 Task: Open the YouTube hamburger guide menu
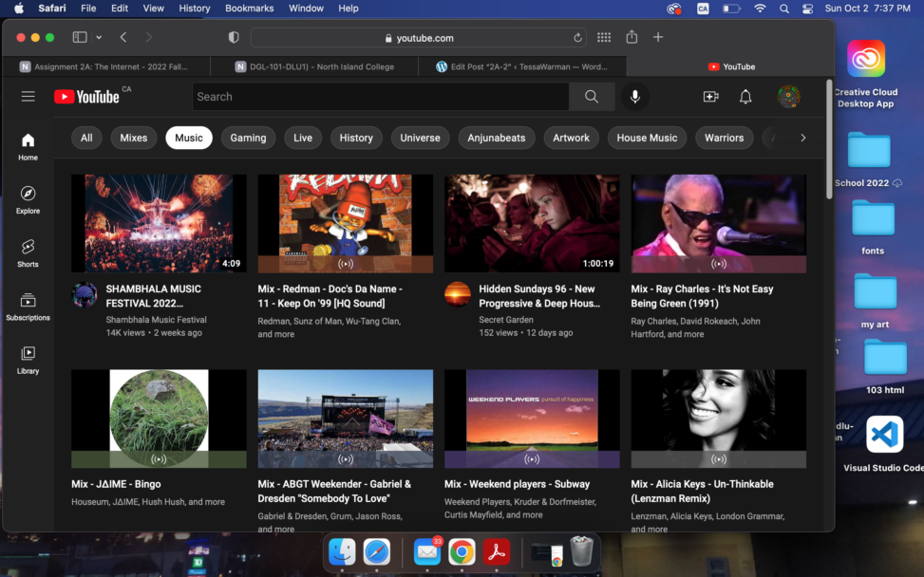(x=28, y=97)
